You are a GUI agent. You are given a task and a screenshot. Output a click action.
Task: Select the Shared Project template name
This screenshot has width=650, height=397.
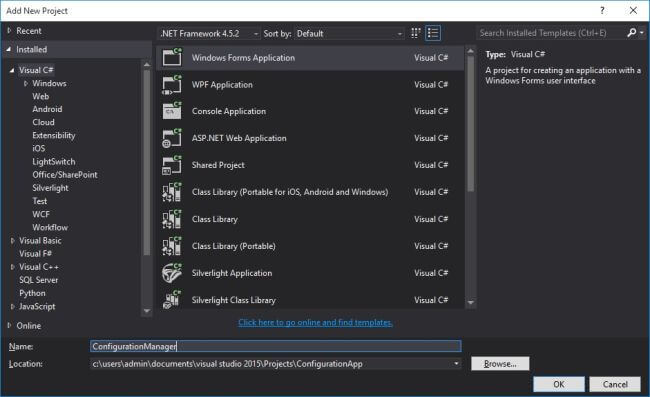pos(218,165)
